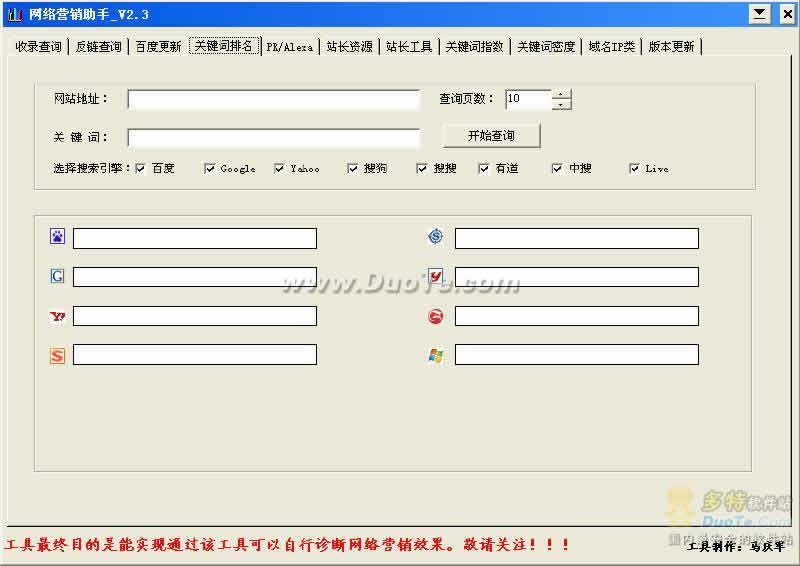Select the 关键词密度 tab

(x=546, y=47)
